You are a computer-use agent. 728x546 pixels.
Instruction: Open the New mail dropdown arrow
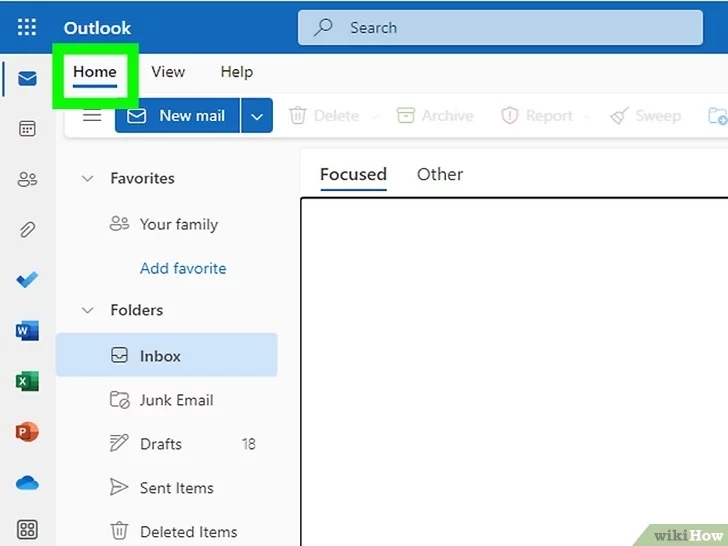click(257, 116)
